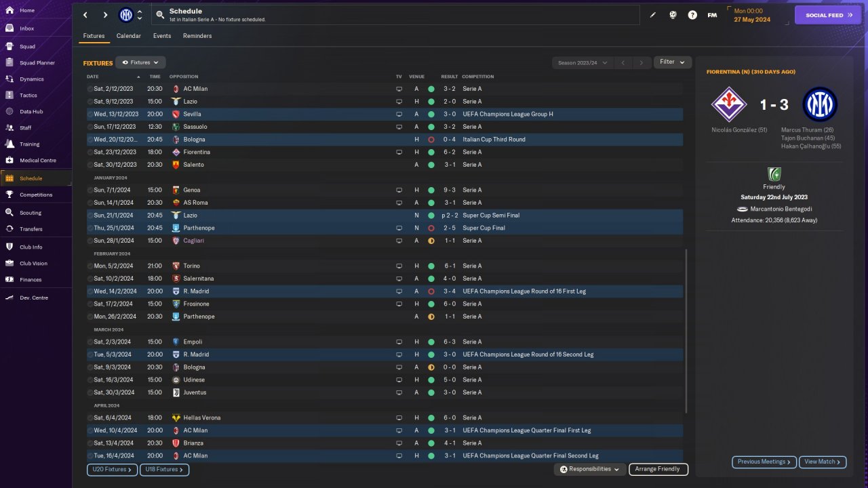
Task: Click the world globe icon in the top bar
Action: 673,15
